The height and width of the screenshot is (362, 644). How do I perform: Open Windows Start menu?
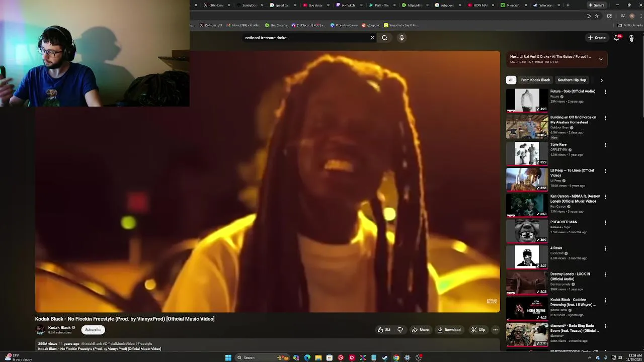228,357
